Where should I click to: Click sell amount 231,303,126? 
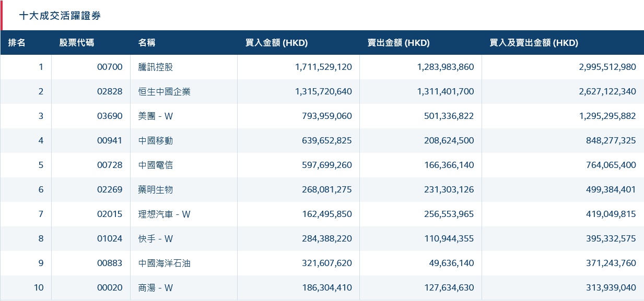(x=449, y=189)
